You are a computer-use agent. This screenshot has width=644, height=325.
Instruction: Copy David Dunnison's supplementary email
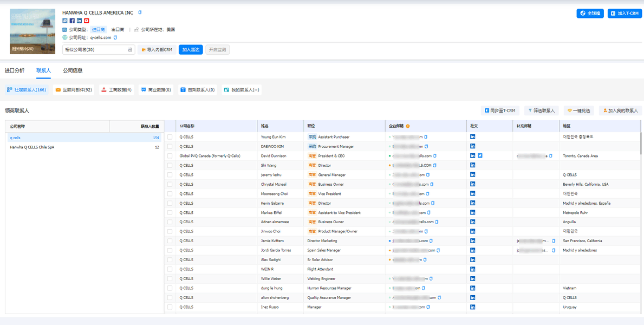click(x=551, y=156)
